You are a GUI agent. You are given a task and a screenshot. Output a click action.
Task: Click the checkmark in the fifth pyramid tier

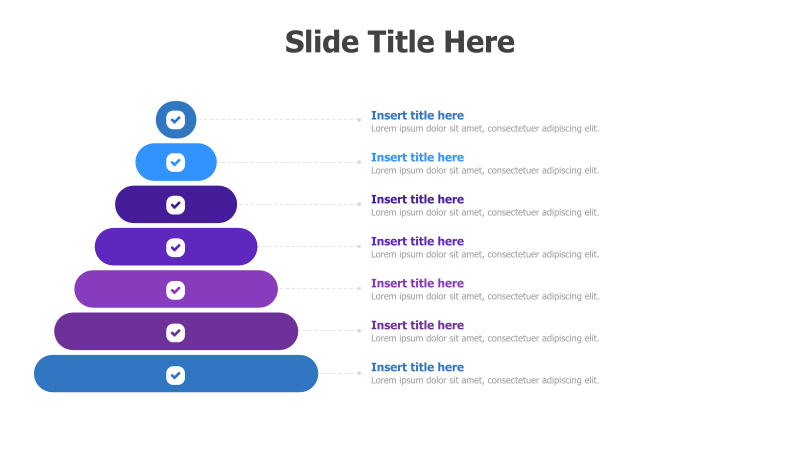(x=176, y=289)
